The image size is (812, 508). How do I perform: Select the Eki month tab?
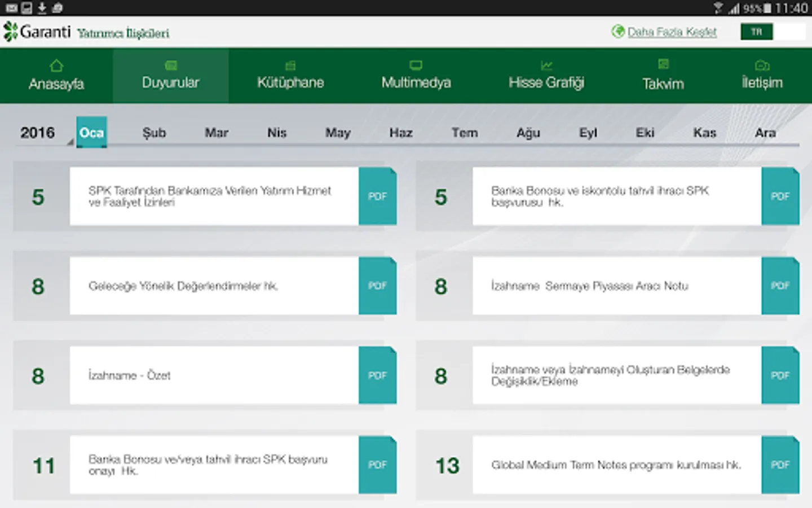click(645, 133)
